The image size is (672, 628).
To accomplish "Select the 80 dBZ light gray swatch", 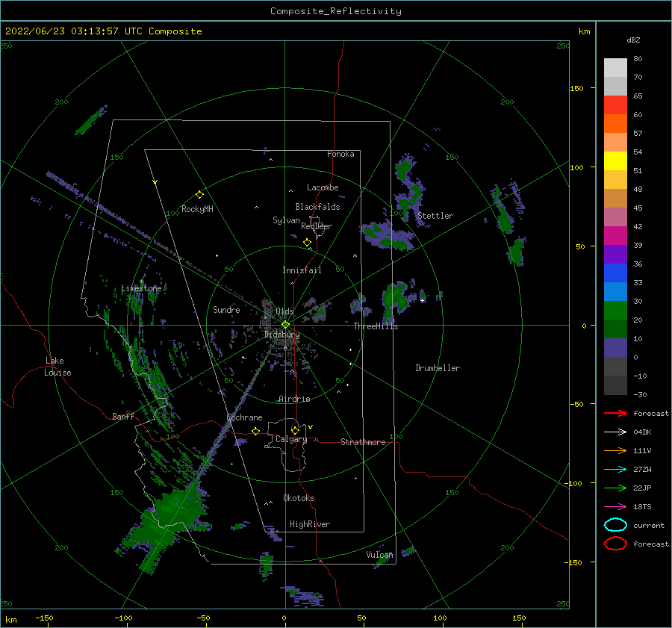I will click(x=615, y=67).
